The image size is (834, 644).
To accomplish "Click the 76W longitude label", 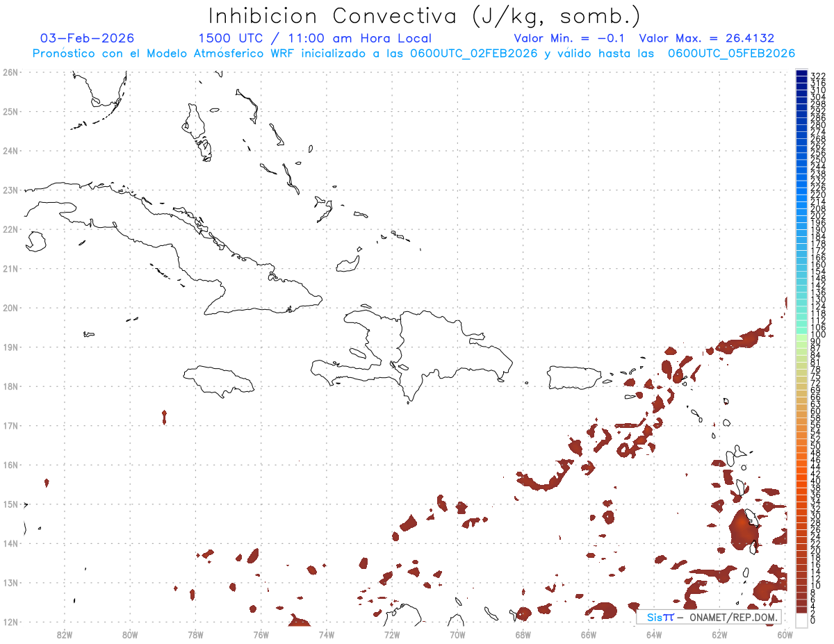I will pyautogui.click(x=261, y=634).
